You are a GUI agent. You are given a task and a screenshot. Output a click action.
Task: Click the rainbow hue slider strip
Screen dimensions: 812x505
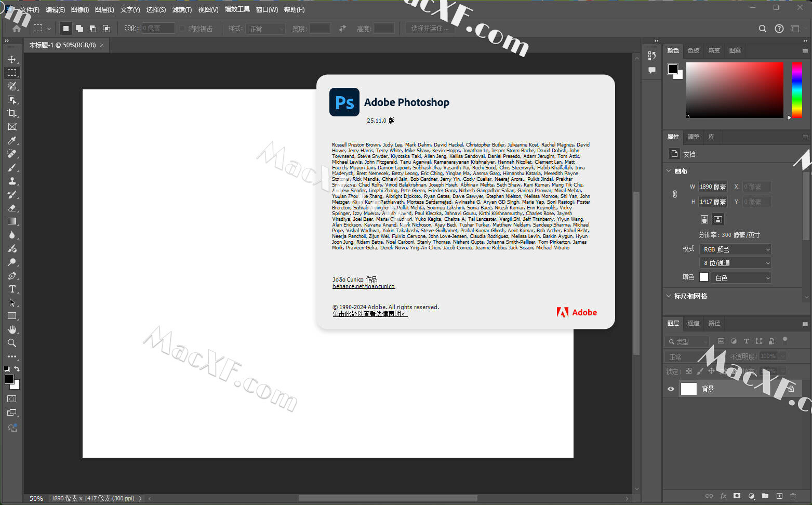(x=797, y=90)
